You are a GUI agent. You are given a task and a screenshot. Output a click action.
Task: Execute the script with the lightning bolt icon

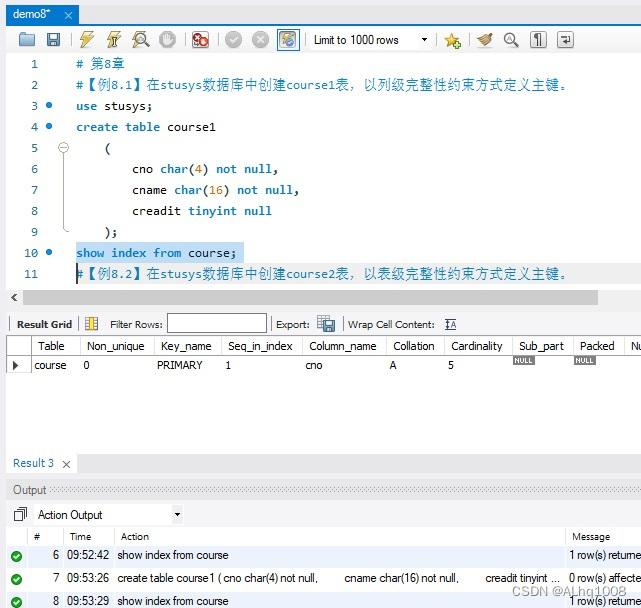(87, 40)
